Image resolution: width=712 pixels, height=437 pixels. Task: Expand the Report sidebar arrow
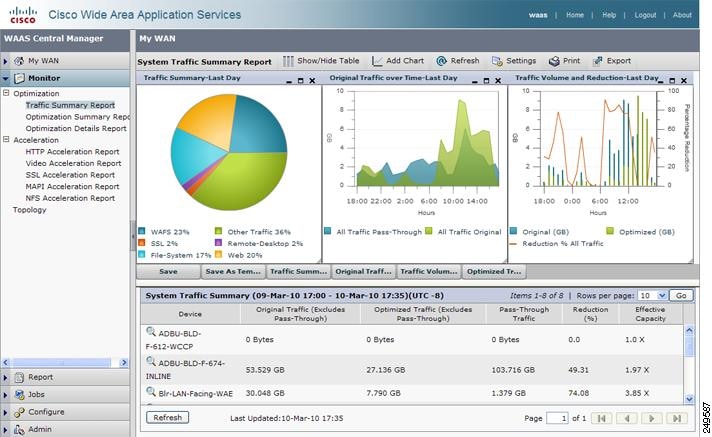5,377
